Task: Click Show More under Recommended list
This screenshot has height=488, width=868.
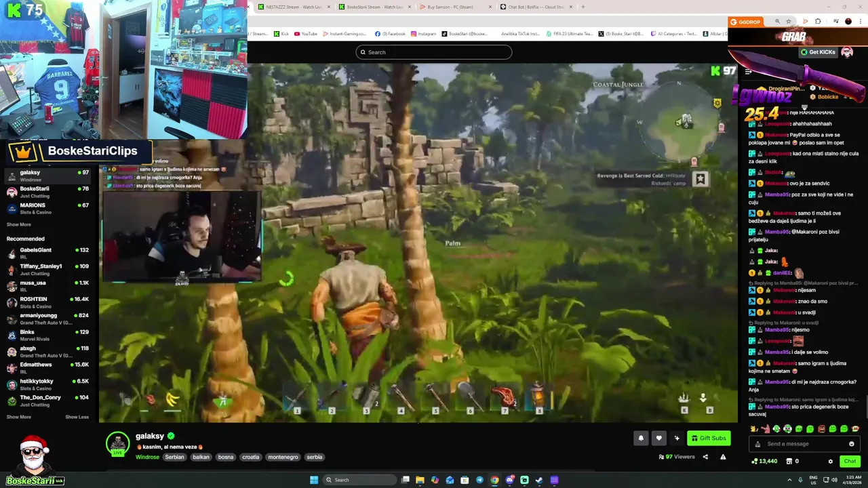Action: (x=19, y=417)
